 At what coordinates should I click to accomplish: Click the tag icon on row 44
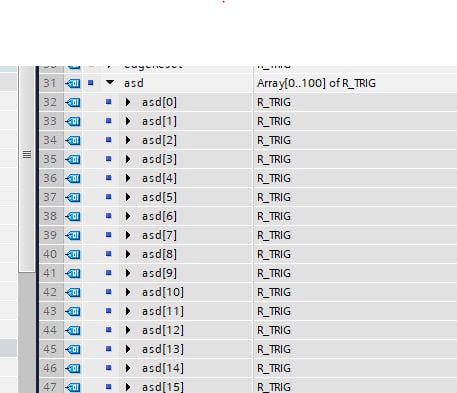point(73,330)
